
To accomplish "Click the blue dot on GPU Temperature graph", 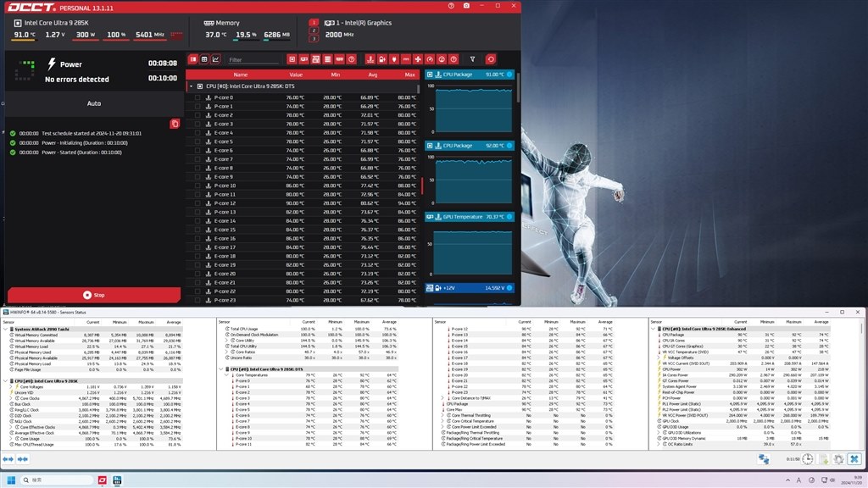I will 509,217.
